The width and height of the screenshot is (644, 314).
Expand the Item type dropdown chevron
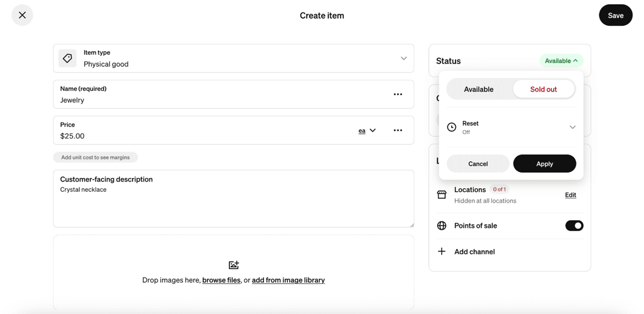click(404, 58)
